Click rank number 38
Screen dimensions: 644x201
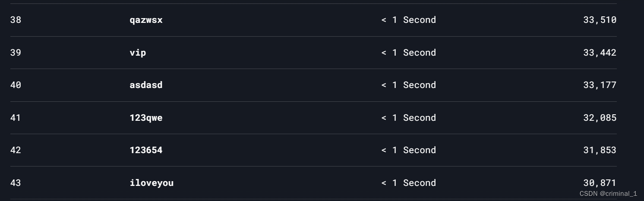pyautogui.click(x=16, y=20)
